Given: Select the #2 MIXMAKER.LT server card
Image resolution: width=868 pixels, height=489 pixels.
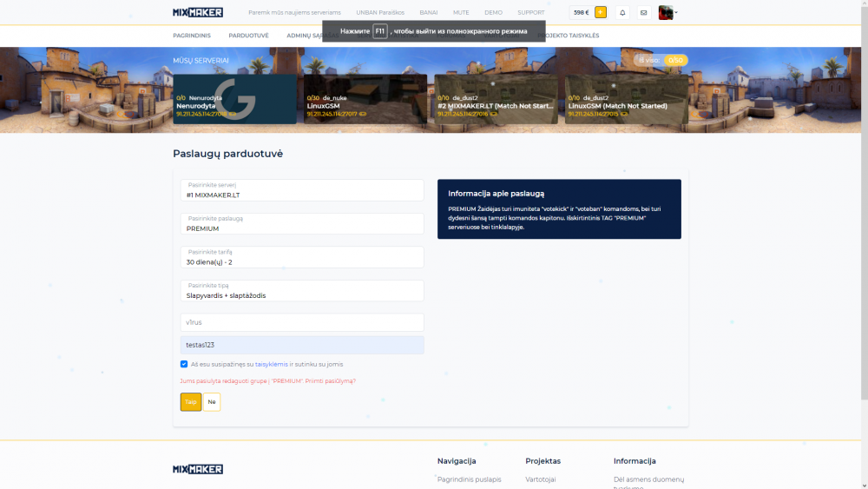Looking at the screenshot, I should point(496,99).
